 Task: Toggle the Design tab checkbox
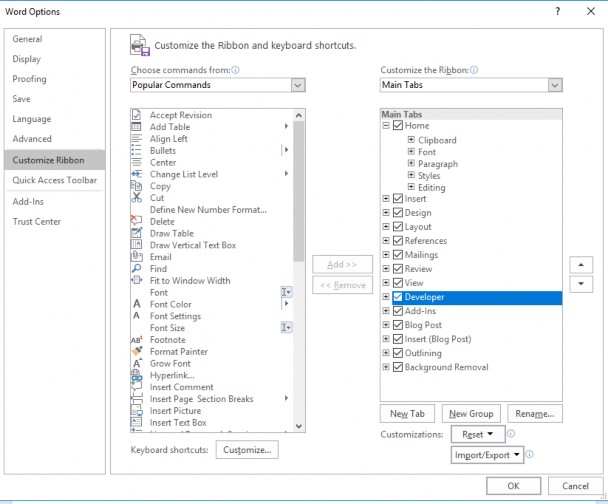point(398,212)
